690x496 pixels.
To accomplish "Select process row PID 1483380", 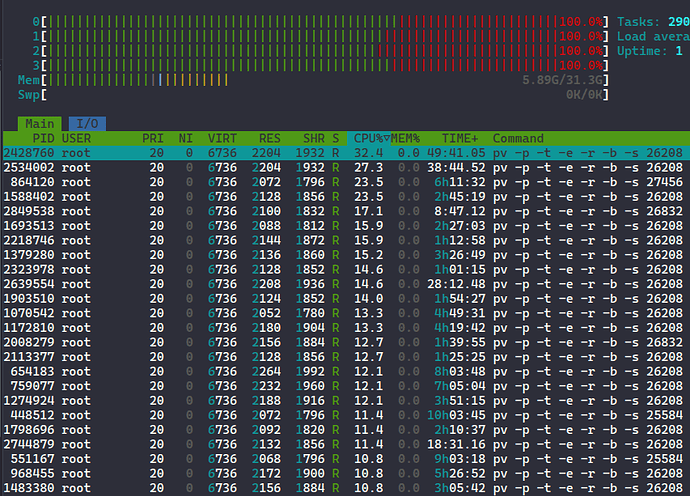I will tap(346, 487).
